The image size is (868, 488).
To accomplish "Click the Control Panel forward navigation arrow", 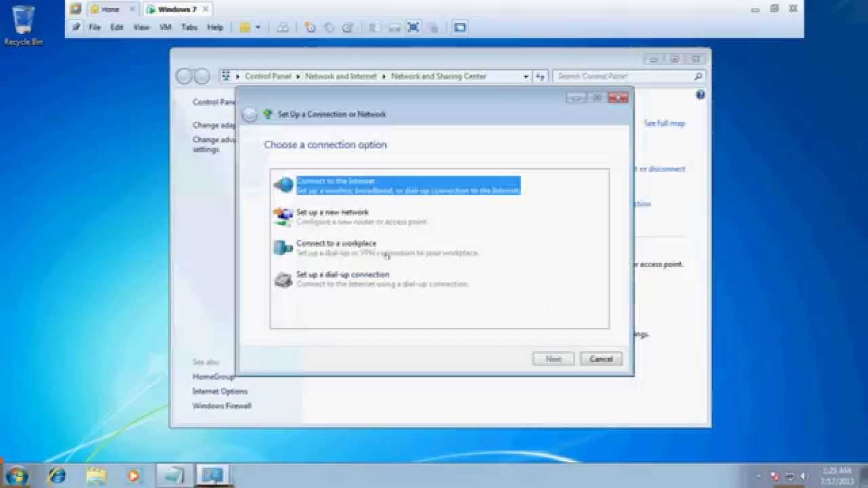I will pyautogui.click(x=201, y=76).
